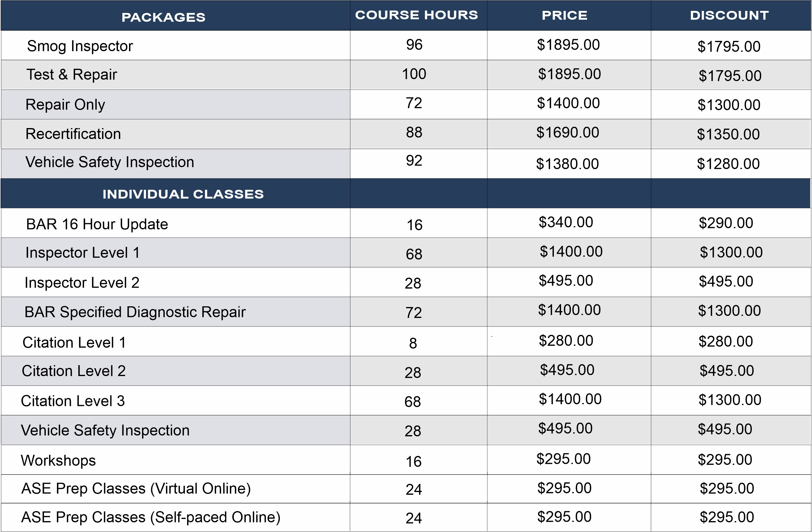This screenshot has width=812, height=532.
Task: Select the DISCOUNT column header
Action: tap(729, 15)
